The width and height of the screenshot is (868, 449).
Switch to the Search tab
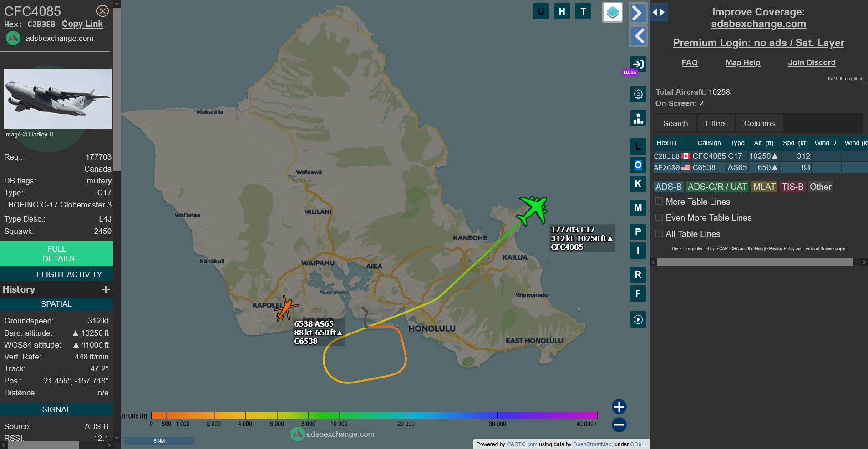pos(675,123)
